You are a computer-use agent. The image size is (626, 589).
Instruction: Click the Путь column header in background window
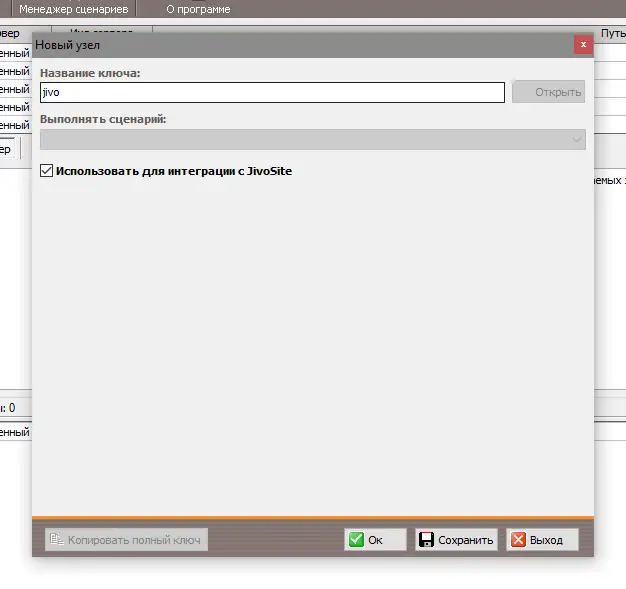[613, 34]
